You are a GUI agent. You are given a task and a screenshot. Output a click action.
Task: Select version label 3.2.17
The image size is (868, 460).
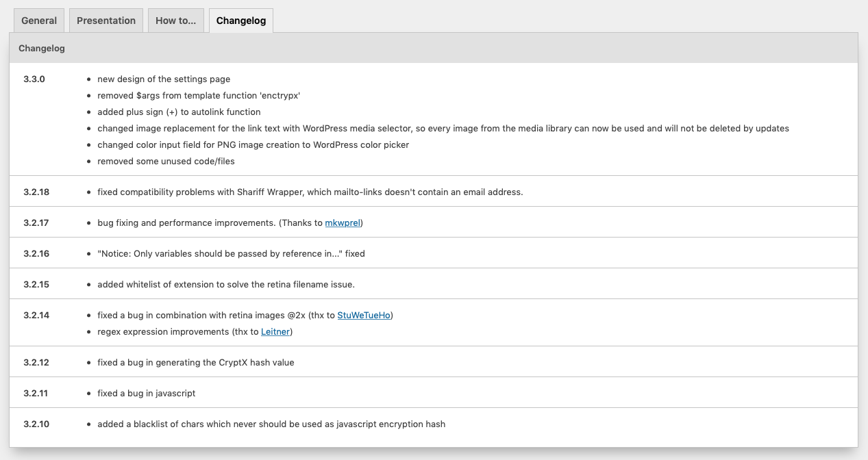pos(36,222)
